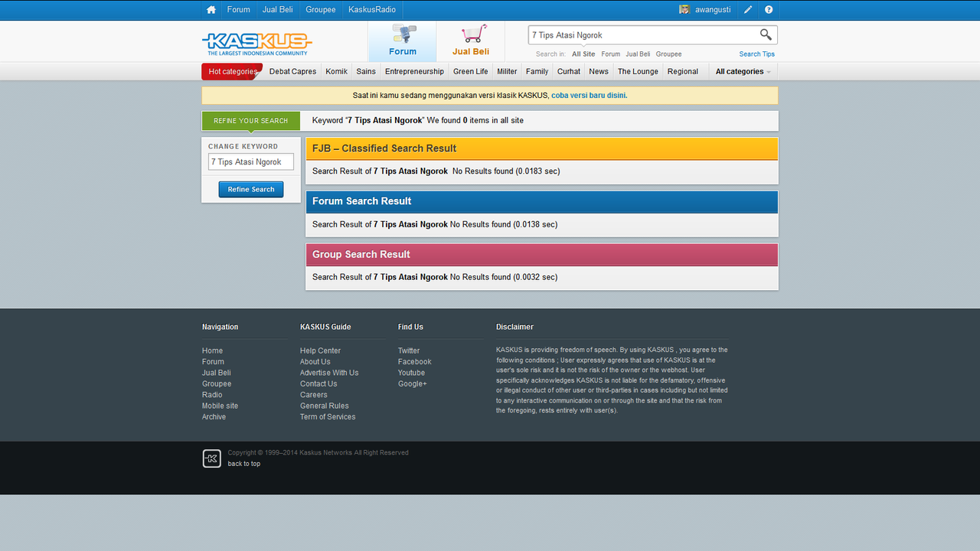Open Komik category
The width and height of the screenshot is (980, 551).
coord(336,71)
